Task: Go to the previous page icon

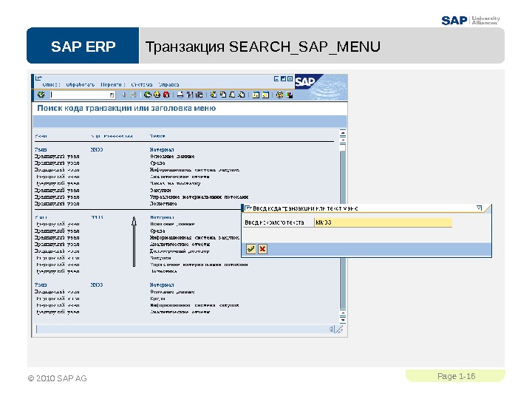Action: (223, 95)
